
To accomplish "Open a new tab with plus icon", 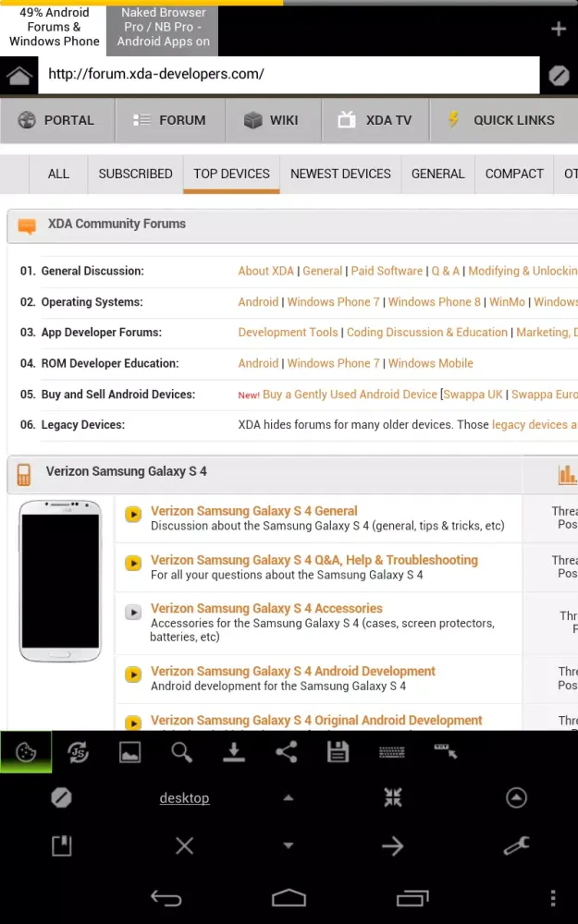I will 558,29.
